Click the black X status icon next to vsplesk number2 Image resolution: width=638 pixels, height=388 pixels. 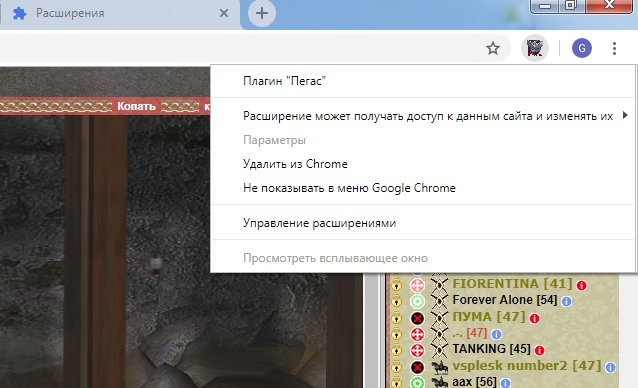pyautogui.click(x=417, y=367)
